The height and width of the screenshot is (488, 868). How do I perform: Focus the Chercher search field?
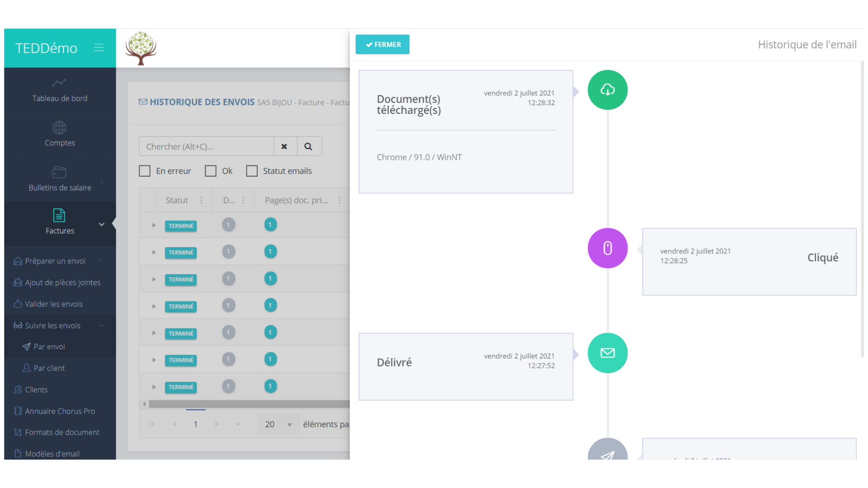point(206,146)
